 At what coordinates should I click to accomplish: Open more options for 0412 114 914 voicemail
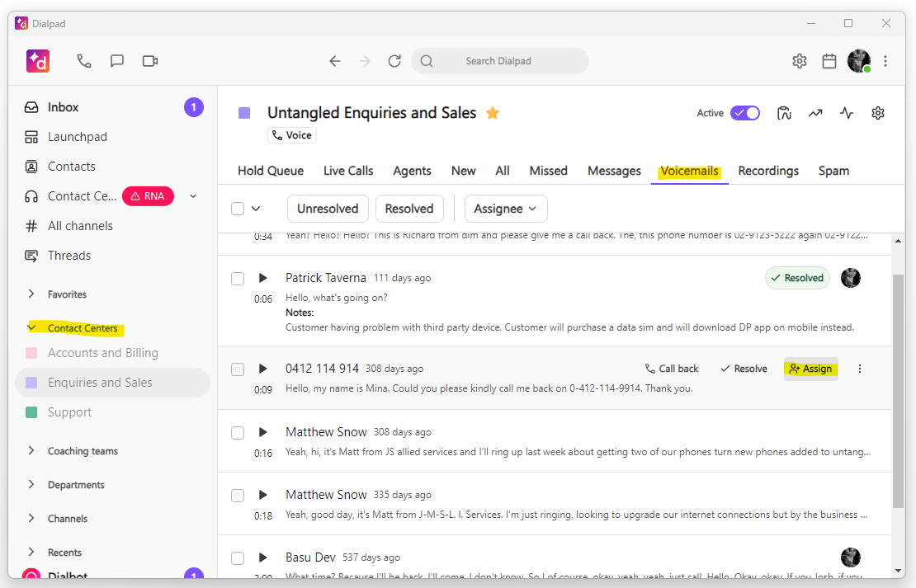click(859, 369)
